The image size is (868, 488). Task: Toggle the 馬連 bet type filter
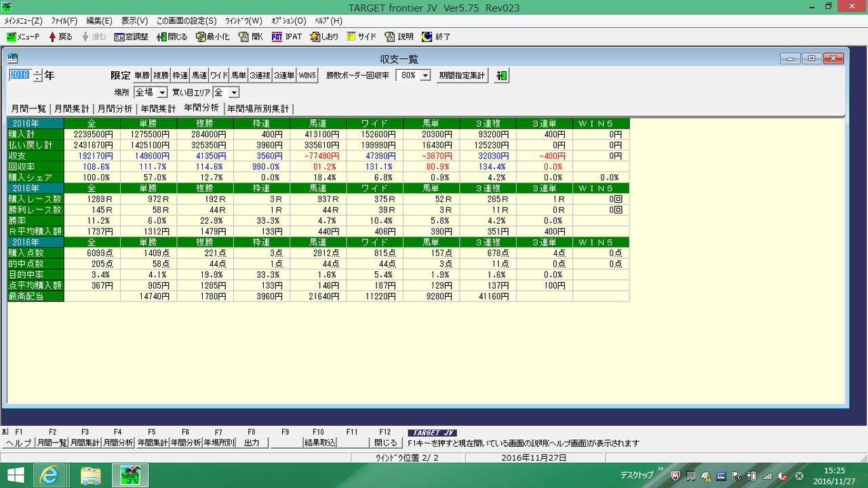coord(199,76)
